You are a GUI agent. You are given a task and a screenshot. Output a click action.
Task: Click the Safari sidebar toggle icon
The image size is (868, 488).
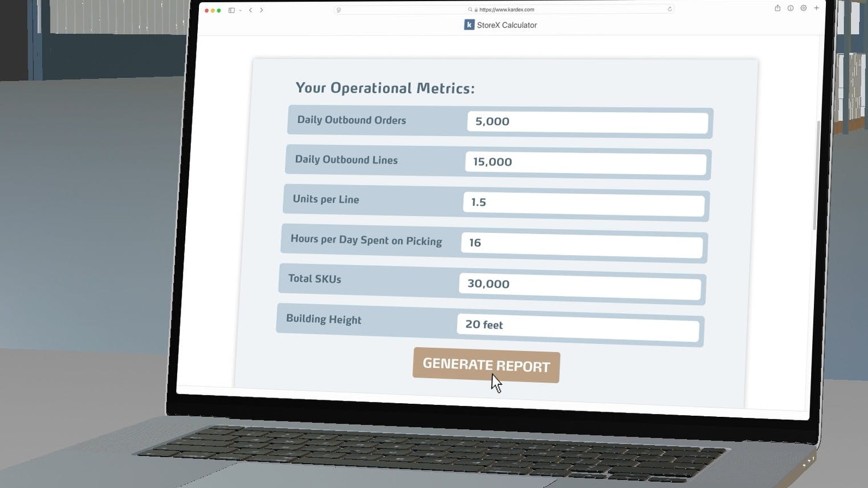tap(231, 10)
